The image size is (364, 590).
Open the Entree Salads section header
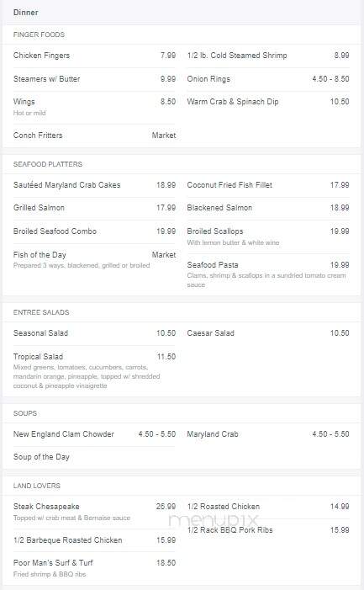(x=41, y=312)
